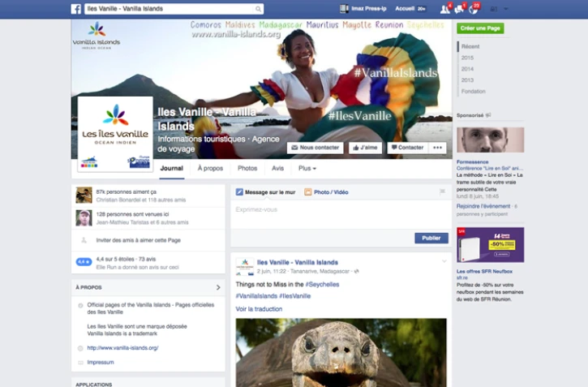Screen dimensions: 588x387
Task: Go to Accueil home
Action: click(405, 9)
